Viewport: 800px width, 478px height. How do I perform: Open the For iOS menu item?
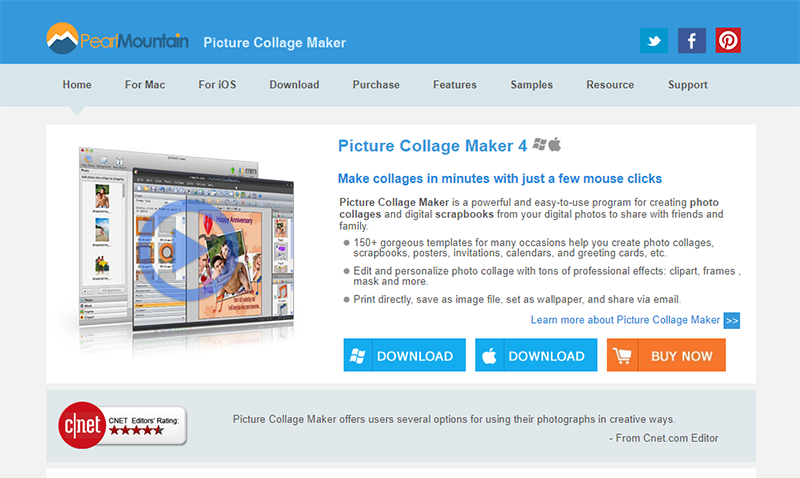pos(217,85)
